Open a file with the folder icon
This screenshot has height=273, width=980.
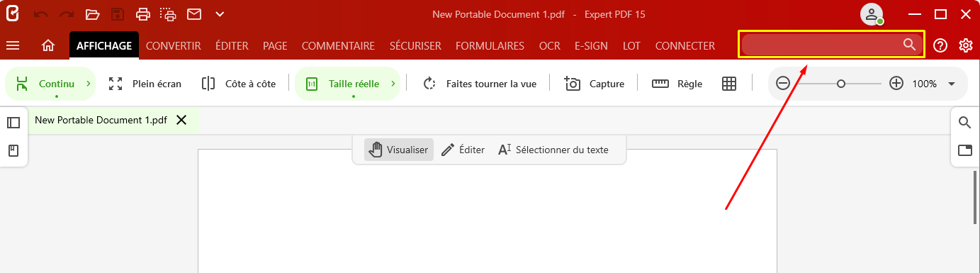92,14
